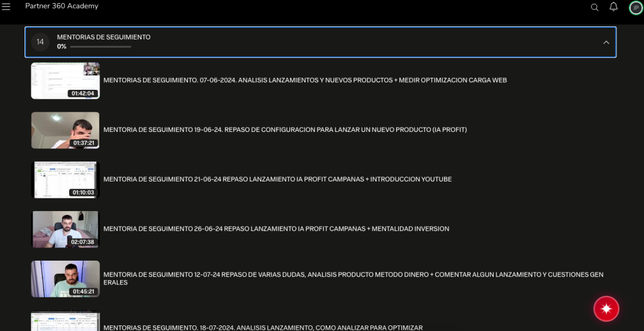Click the red star floating assistant button
The height and width of the screenshot is (331, 644).
tap(606, 308)
